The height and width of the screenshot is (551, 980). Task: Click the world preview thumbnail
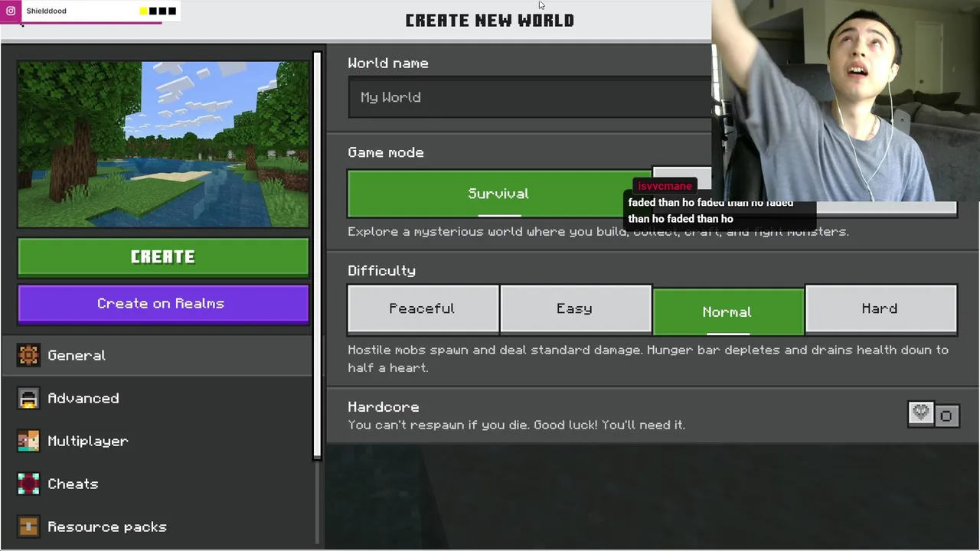tap(164, 145)
